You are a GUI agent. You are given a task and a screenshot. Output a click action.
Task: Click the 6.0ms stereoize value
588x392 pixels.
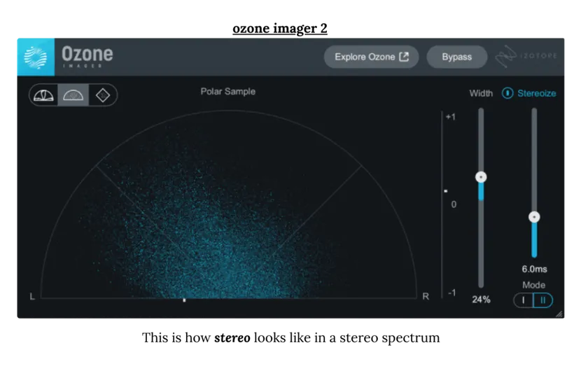pos(534,269)
